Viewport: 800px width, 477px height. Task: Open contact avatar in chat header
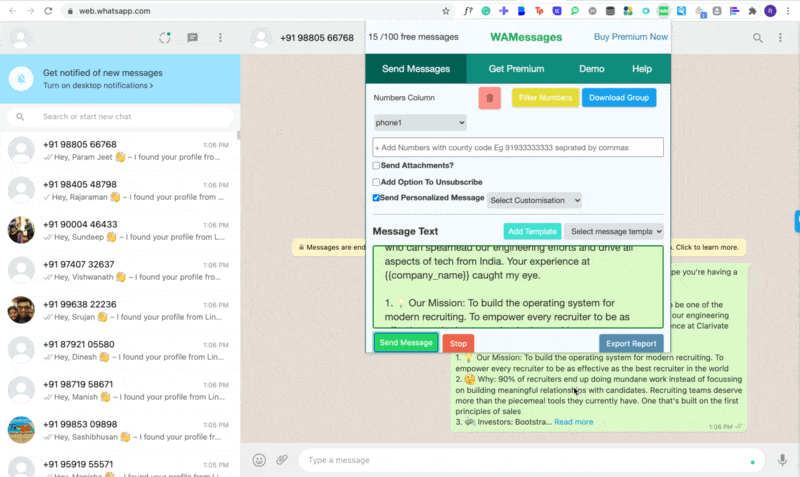261,38
